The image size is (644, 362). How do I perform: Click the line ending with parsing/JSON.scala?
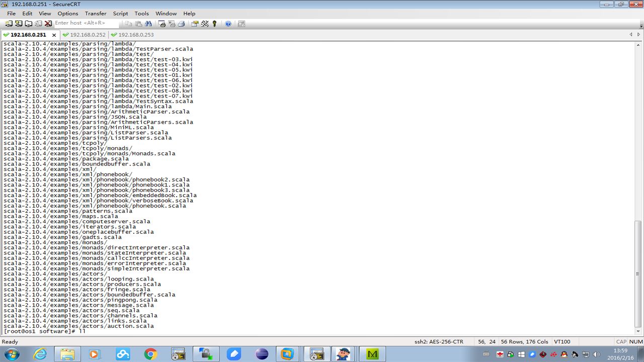75,117
